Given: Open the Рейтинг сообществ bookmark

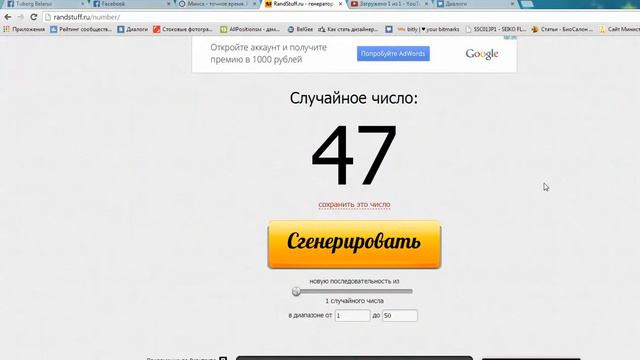Looking at the screenshot, I should pos(81,29).
